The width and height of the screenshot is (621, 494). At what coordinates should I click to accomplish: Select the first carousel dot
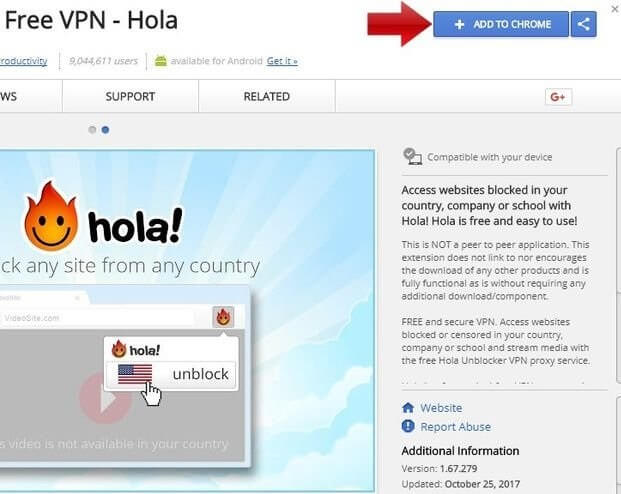pyautogui.click(x=92, y=130)
